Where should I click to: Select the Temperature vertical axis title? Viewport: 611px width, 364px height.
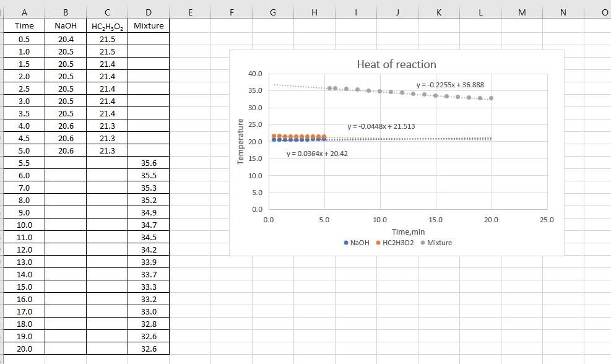click(x=241, y=142)
